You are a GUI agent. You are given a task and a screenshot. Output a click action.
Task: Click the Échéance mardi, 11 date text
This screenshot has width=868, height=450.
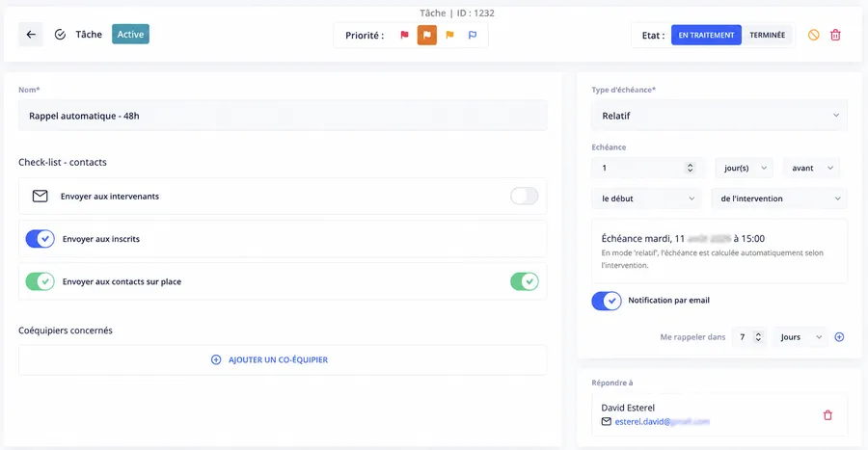click(683, 239)
